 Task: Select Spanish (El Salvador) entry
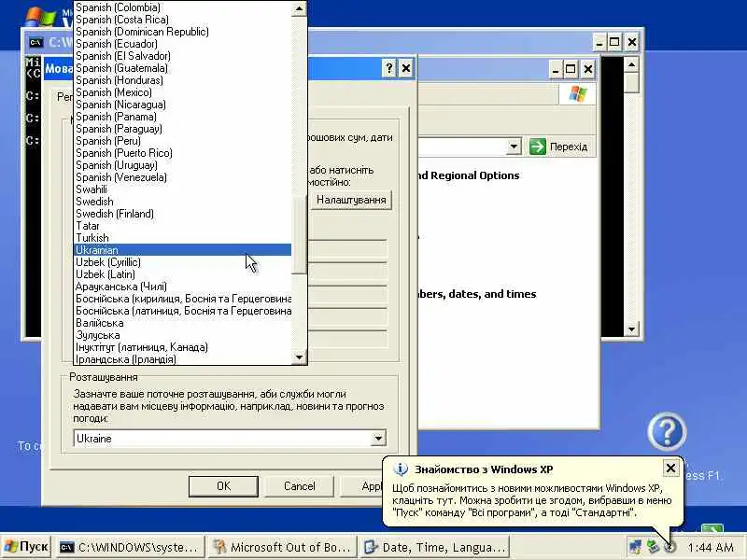(183, 56)
